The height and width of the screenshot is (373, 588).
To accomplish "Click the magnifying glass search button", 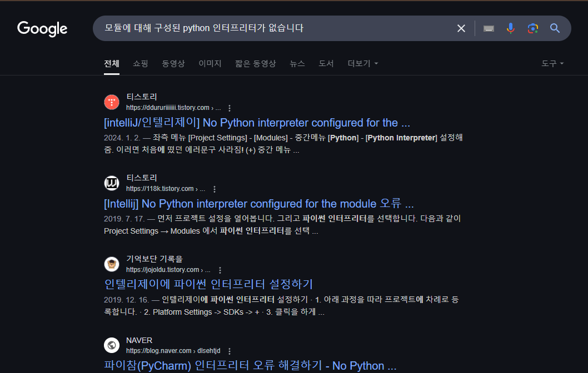I will [555, 28].
